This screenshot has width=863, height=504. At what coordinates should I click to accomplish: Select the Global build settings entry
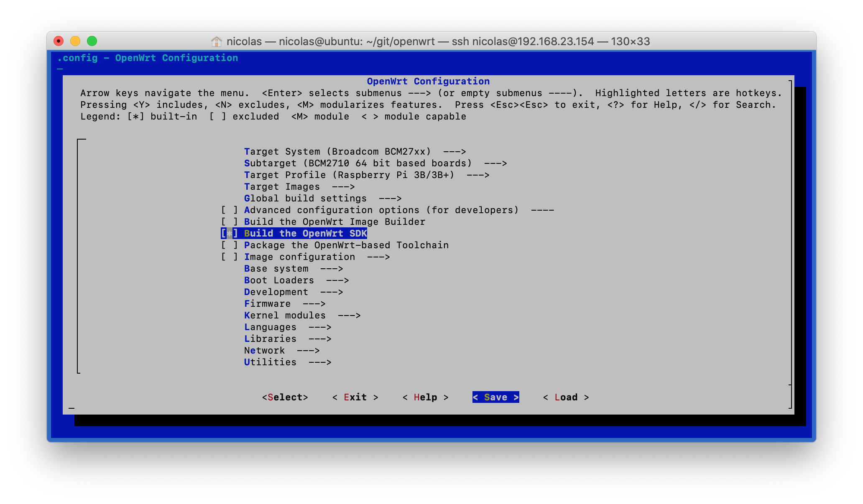[x=305, y=199]
